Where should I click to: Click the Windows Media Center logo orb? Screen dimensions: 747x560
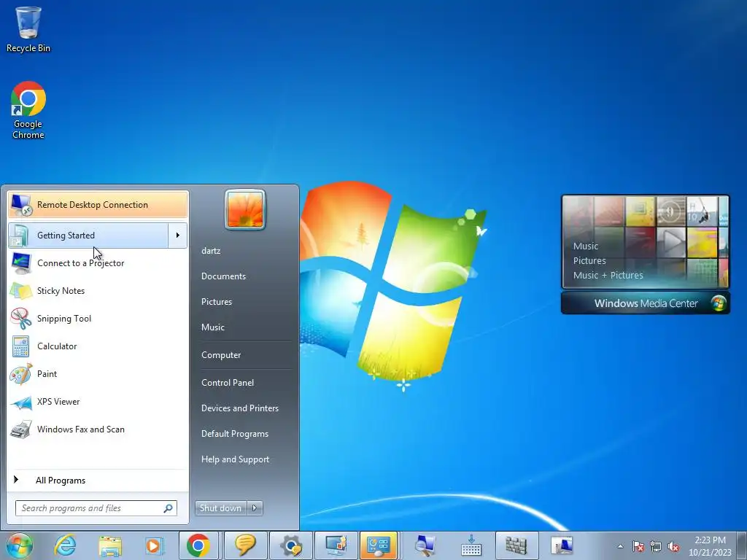[718, 303]
